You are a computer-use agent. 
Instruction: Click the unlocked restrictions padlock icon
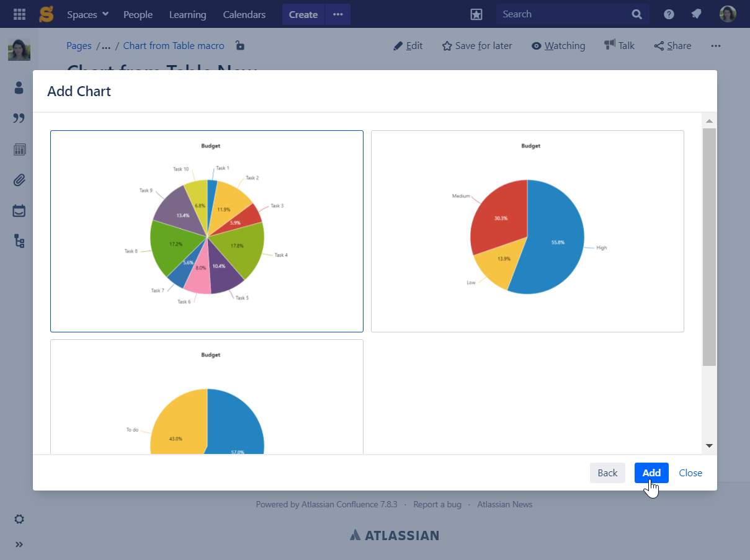[239, 45]
